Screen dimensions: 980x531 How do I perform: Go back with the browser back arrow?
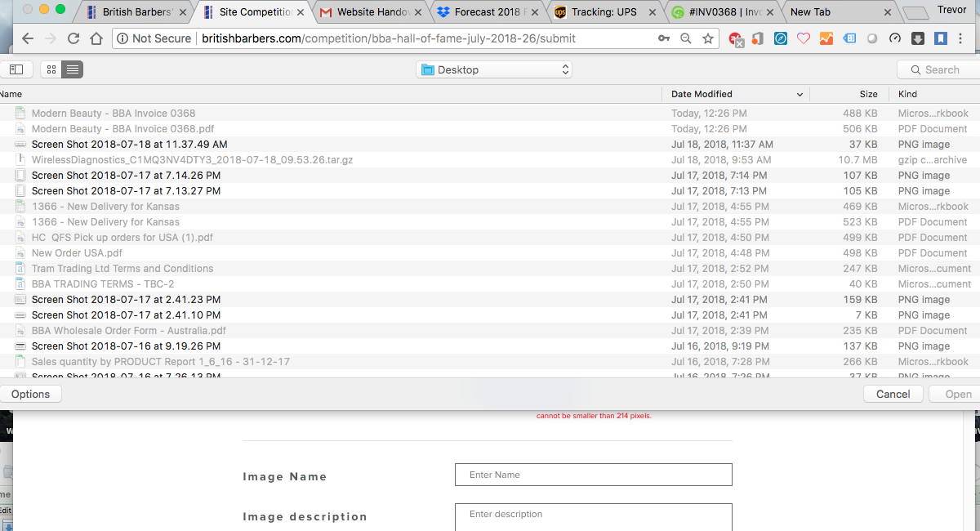(27, 38)
